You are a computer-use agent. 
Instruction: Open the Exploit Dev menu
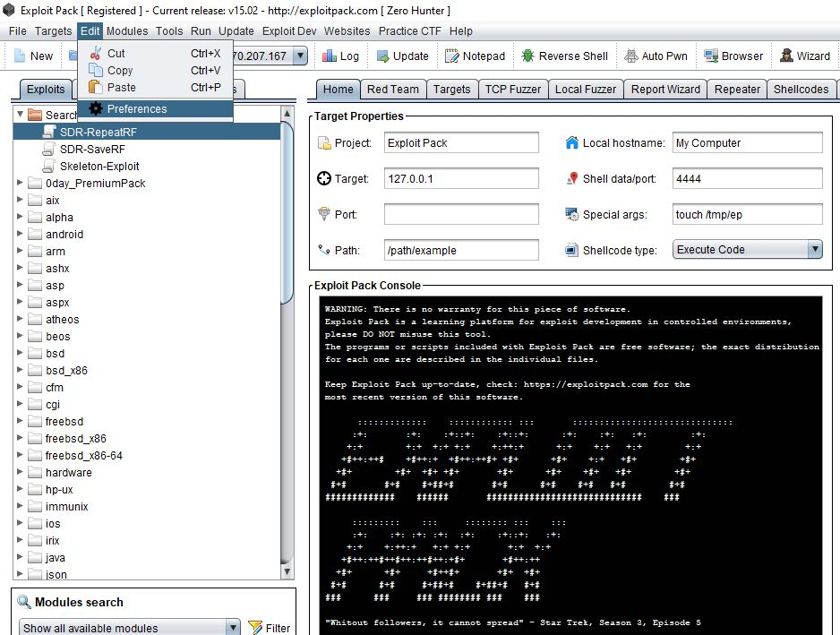point(289,31)
